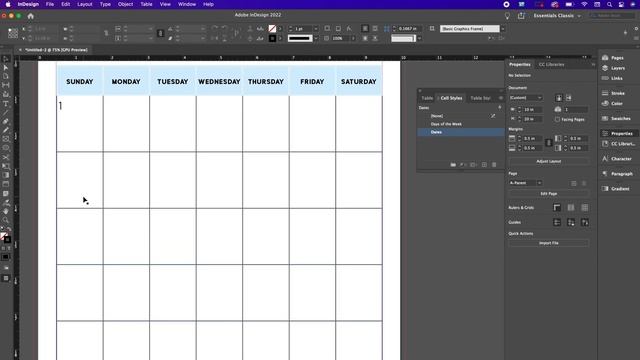Open the File menu

[x=50, y=4]
